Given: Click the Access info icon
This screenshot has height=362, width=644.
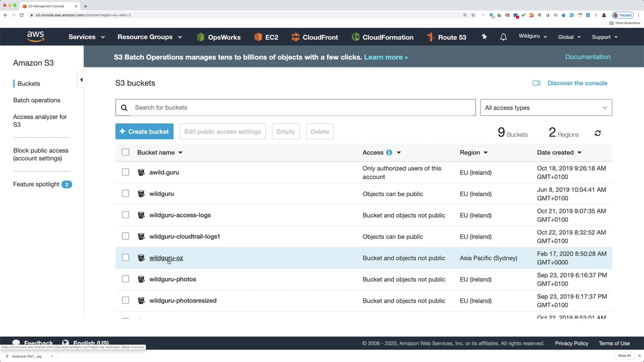Looking at the screenshot, I should pos(389,152).
